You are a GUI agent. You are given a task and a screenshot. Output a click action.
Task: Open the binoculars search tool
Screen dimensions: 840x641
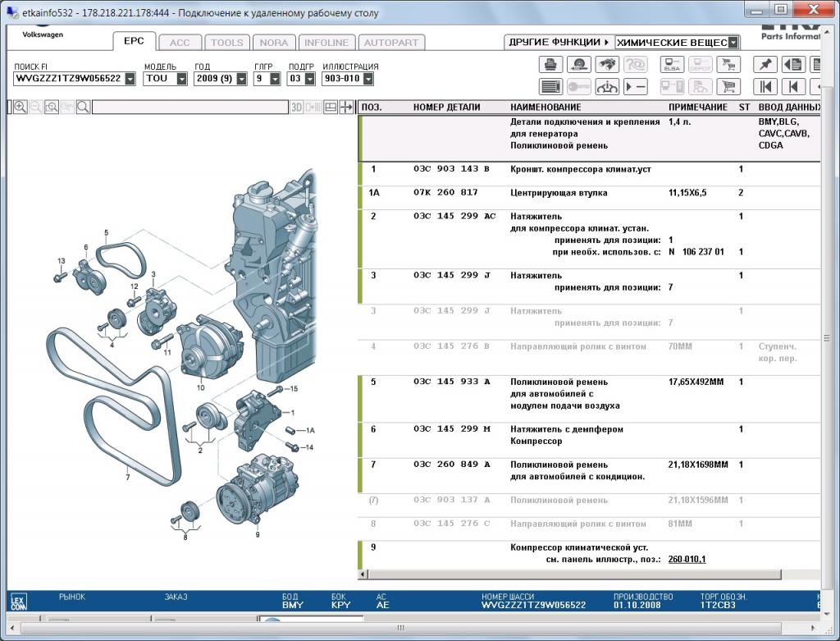click(x=607, y=65)
